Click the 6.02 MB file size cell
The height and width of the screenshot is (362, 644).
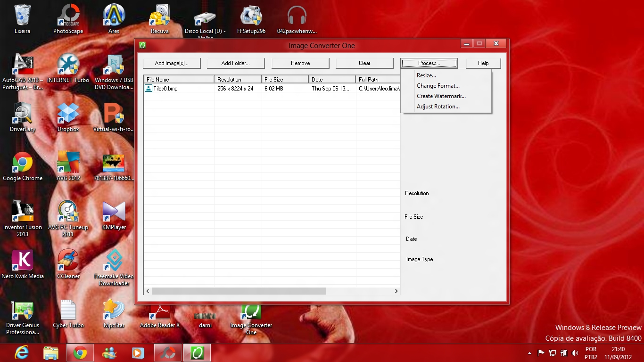coord(274,89)
